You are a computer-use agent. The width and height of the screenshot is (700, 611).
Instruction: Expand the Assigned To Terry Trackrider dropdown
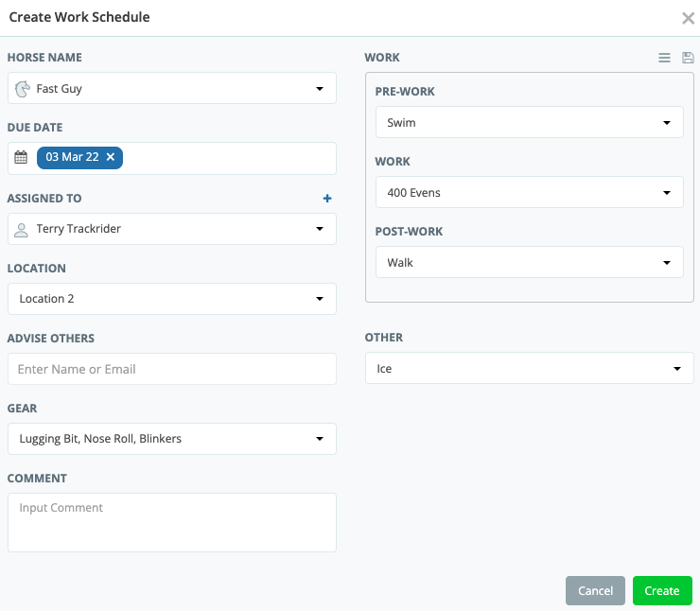pyautogui.click(x=319, y=229)
